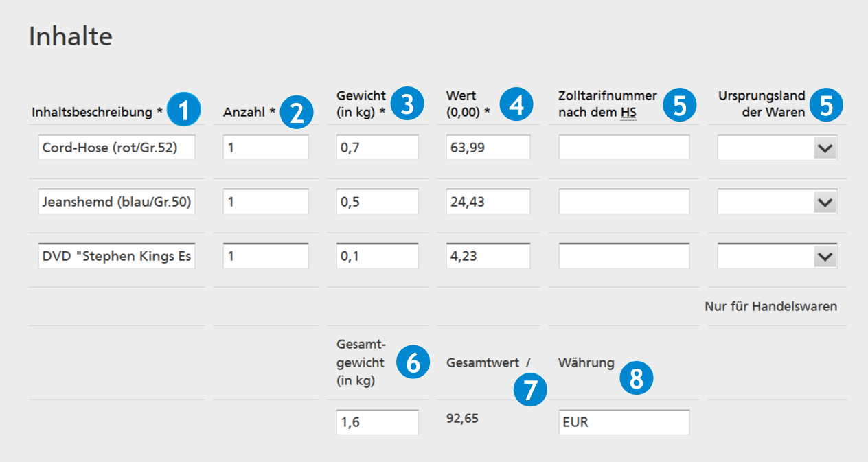Click the number 4 badge beside Wert
868x462 pixels.
point(516,104)
